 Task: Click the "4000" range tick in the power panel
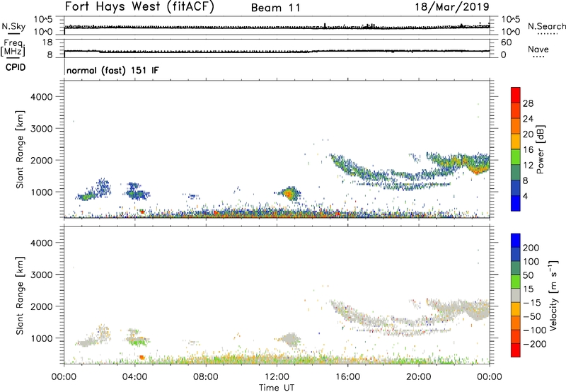tap(42, 97)
